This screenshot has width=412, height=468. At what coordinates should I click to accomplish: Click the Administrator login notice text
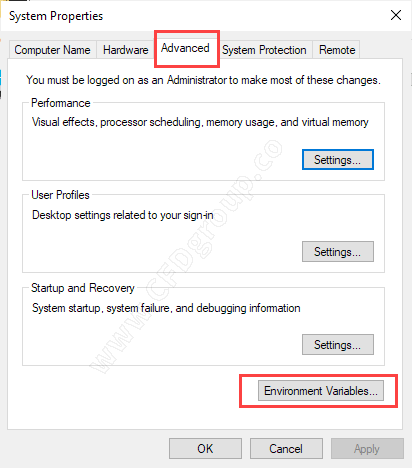coord(203,80)
